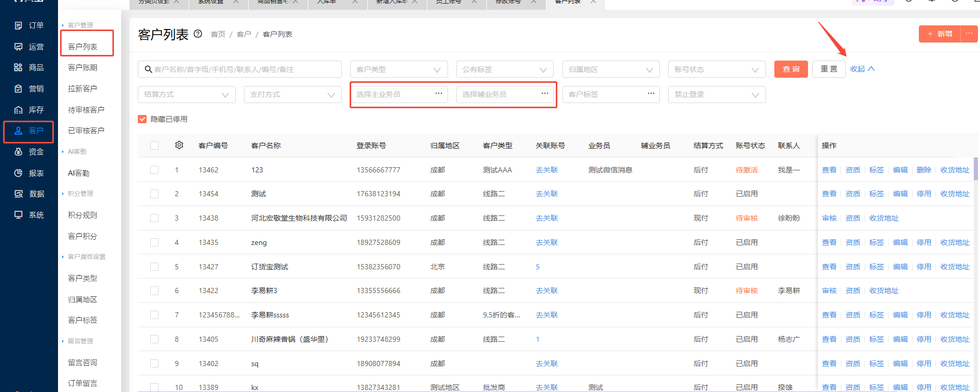This screenshot has width=980, height=392.
Task: Click the help icon beside 客户列表 title
Action: click(198, 34)
